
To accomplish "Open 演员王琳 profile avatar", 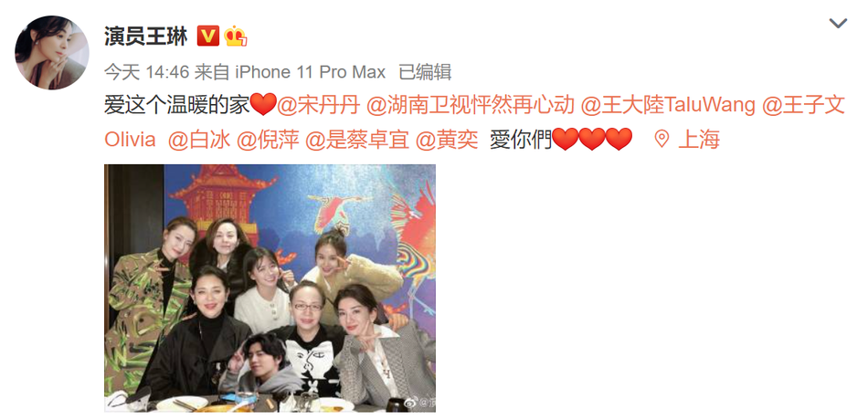I will (x=51, y=53).
